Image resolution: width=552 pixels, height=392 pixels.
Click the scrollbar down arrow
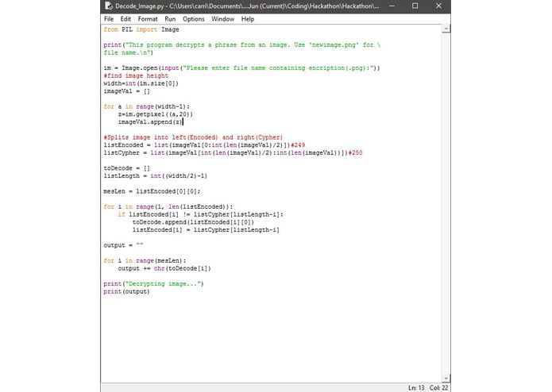[x=446, y=379]
